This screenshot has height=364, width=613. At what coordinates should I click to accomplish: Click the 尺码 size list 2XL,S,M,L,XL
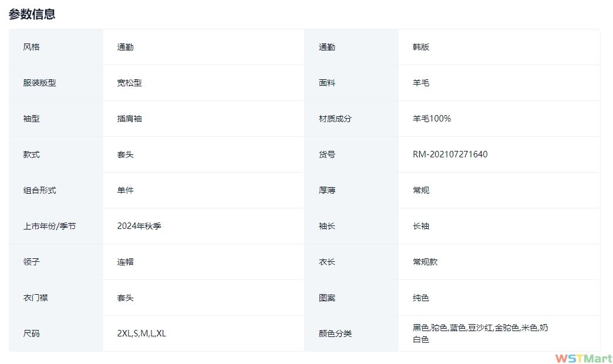click(142, 333)
